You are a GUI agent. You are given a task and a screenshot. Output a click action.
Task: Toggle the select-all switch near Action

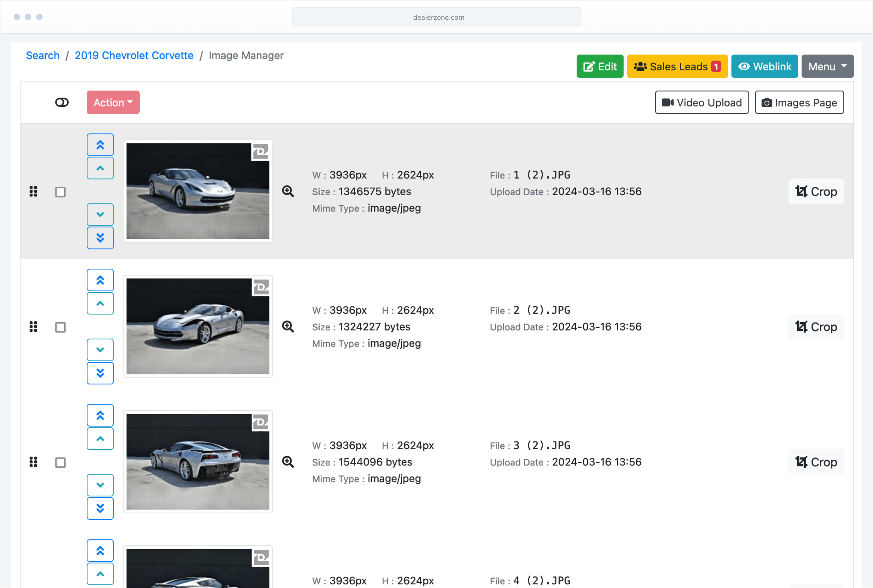(61, 102)
